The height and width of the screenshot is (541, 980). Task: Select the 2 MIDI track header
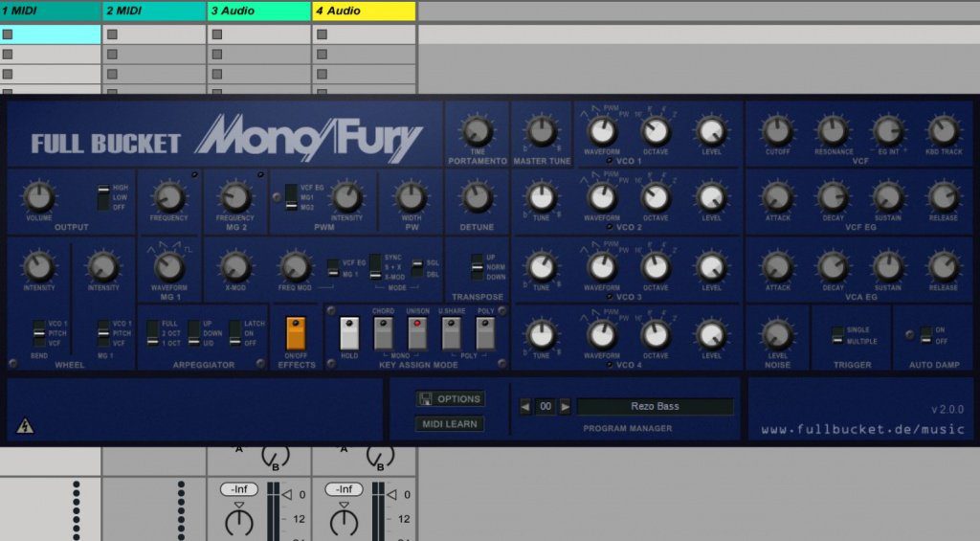coord(154,11)
